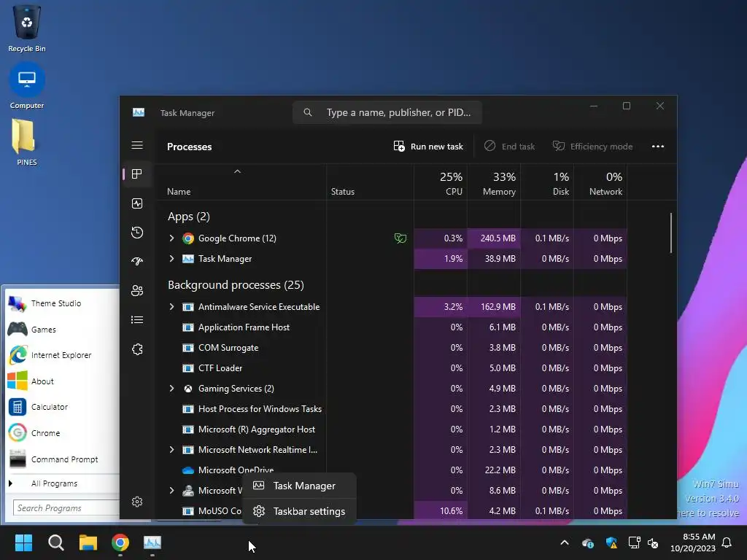Select the CTF Loader process row

pyautogui.click(x=391, y=368)
